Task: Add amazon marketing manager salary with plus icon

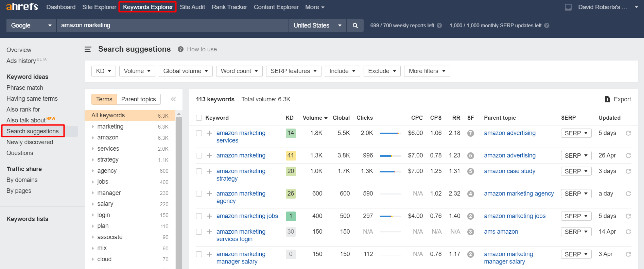Action: coord(209,254)
